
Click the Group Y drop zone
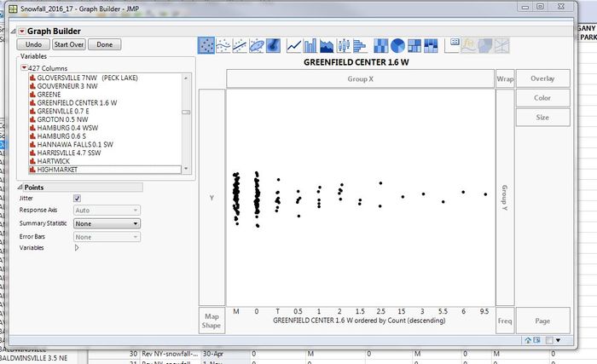click(x=505, y=198)
